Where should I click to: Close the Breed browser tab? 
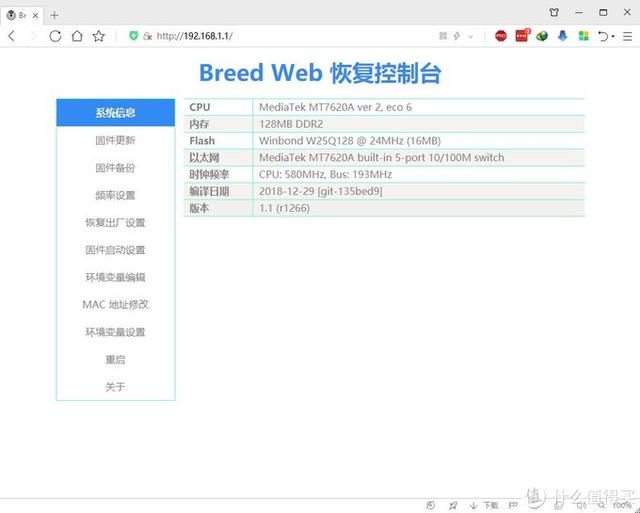point(36,16)
